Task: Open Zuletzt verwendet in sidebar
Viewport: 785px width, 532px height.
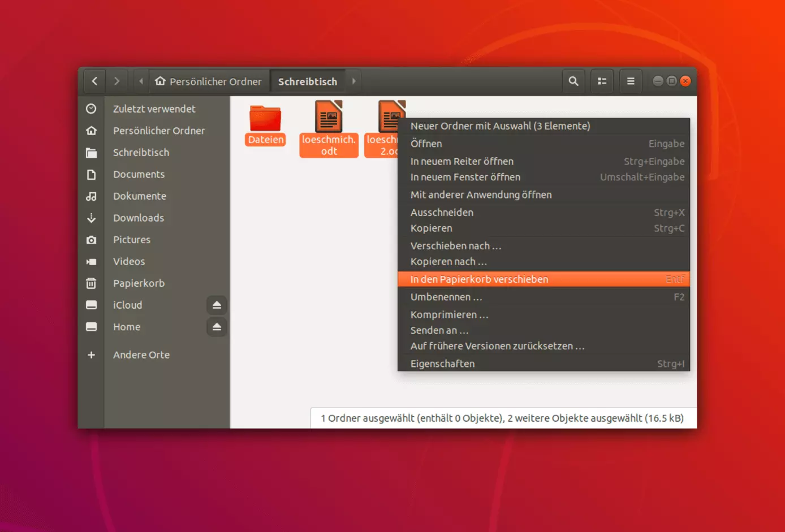Action: pos(154,109)
